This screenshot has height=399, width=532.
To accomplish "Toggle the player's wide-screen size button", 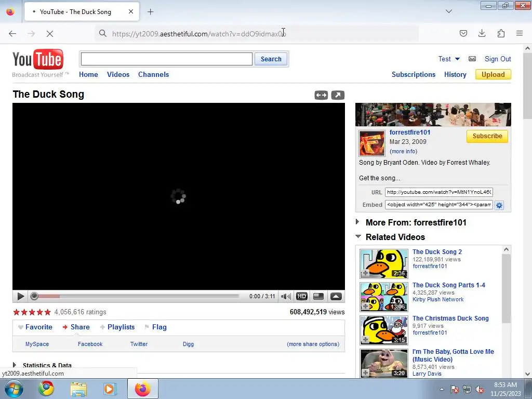I will [x=318, y=296].
